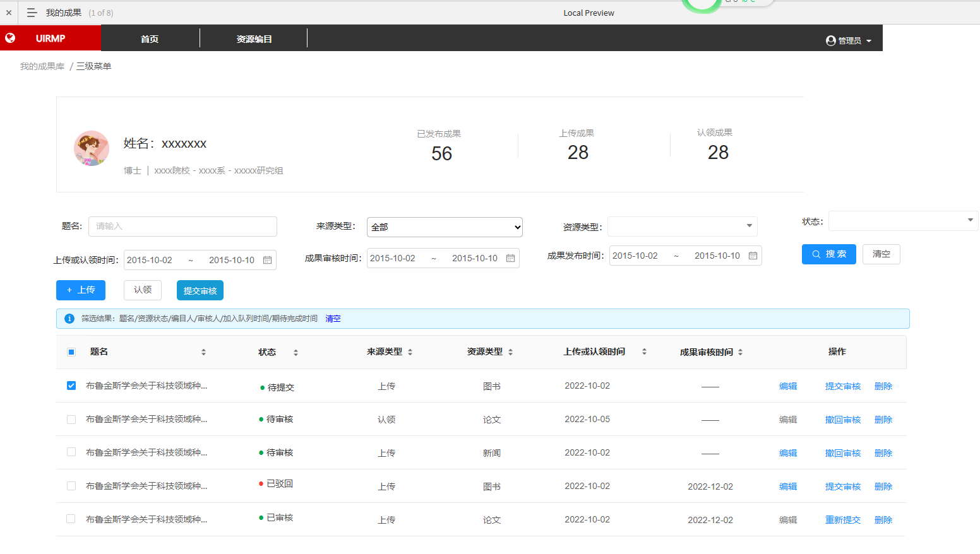Click start date of 上传或认领时间
The height and width of the screenshot is (554, 980).
(150, 260)
